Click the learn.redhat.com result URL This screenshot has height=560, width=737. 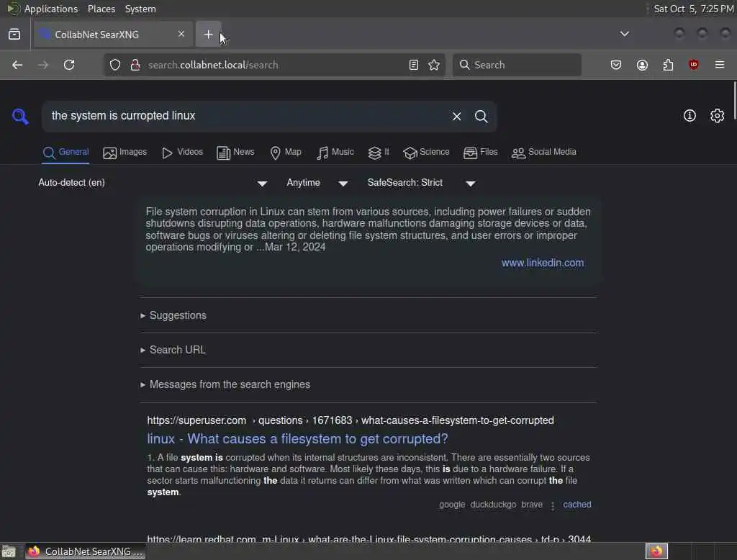(x=368, y=539)
